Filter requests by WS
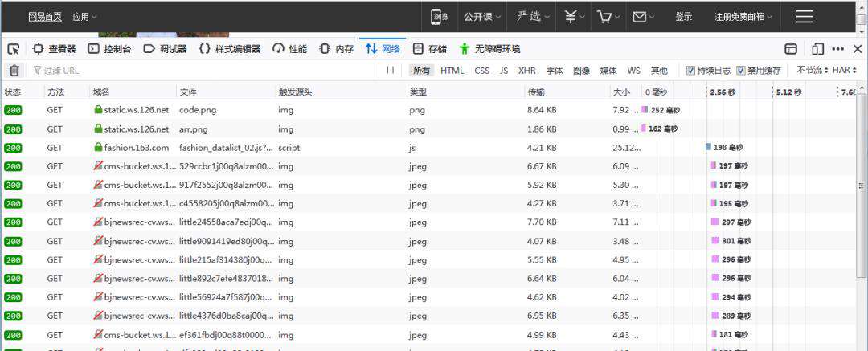The image size is (868, 351). point(634,71)
